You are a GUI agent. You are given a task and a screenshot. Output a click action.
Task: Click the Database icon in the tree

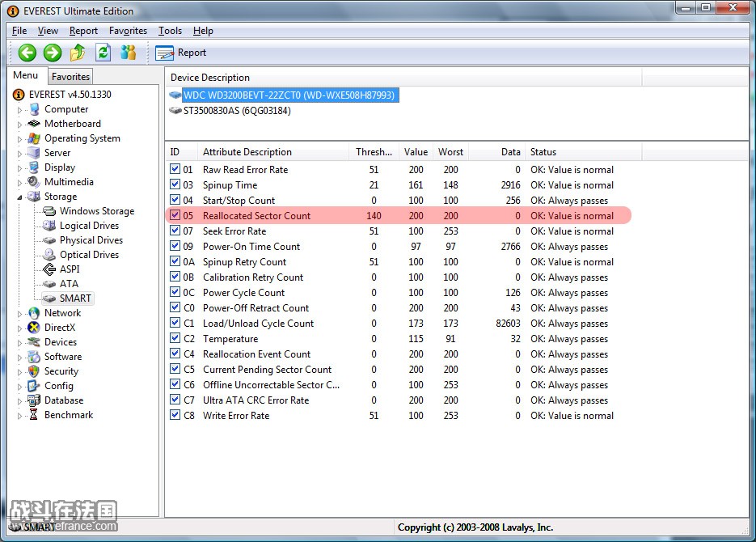coord(34,400)
